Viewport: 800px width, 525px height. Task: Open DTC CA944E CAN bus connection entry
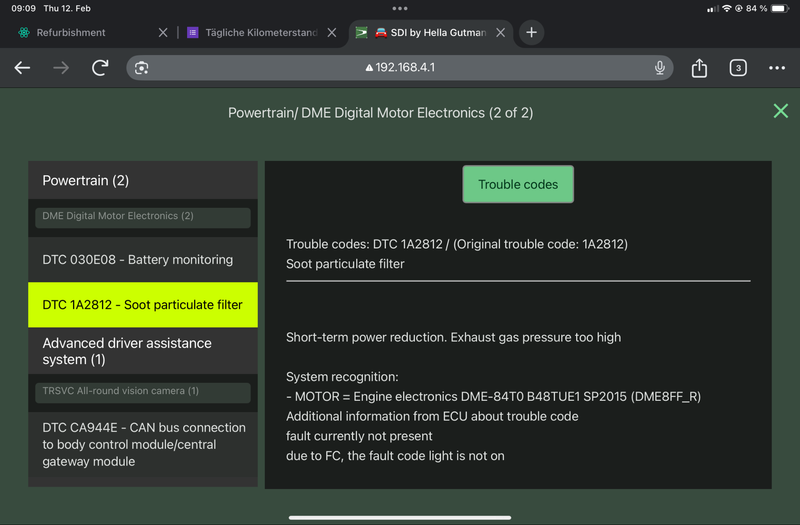tap(142, 444)
